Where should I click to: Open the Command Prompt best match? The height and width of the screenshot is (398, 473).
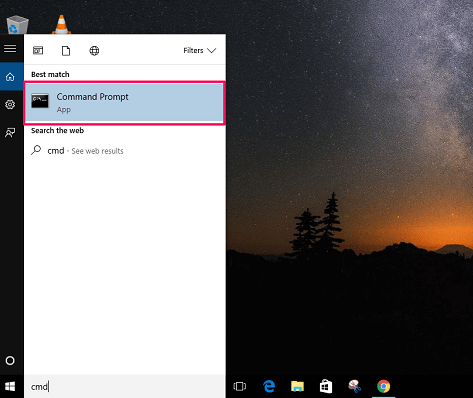(x=124, y=103)
